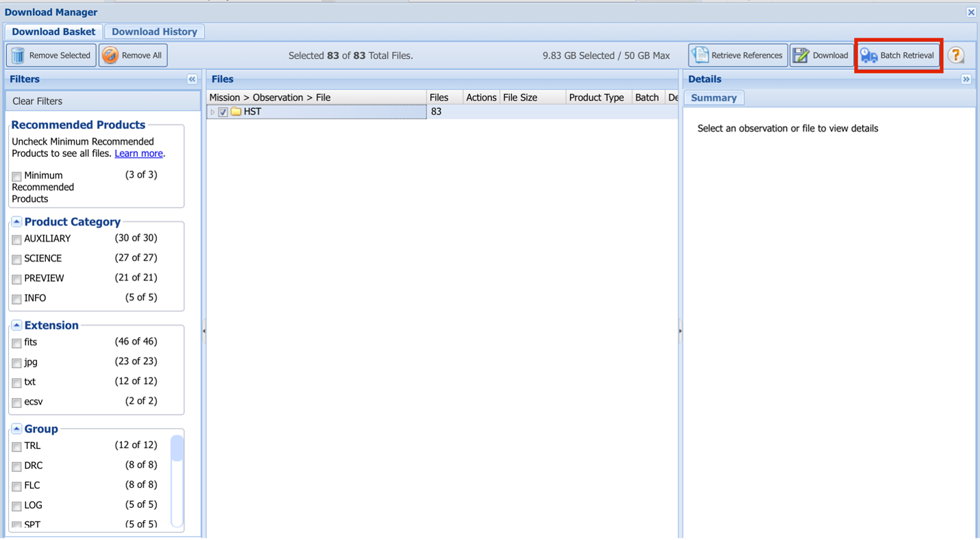Close the Download Manager window
980x540 pixels.
pyautogui.click(x=971, y=12)
